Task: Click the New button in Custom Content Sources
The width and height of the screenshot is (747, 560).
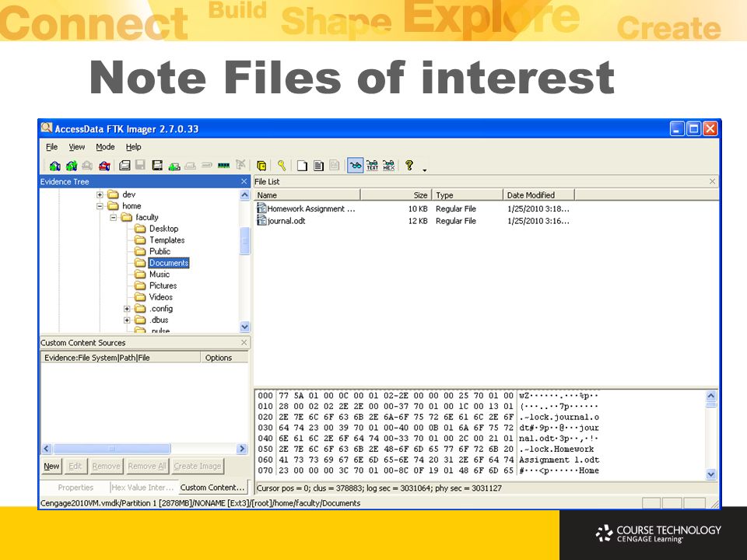Action: click(x=51, y=466)
